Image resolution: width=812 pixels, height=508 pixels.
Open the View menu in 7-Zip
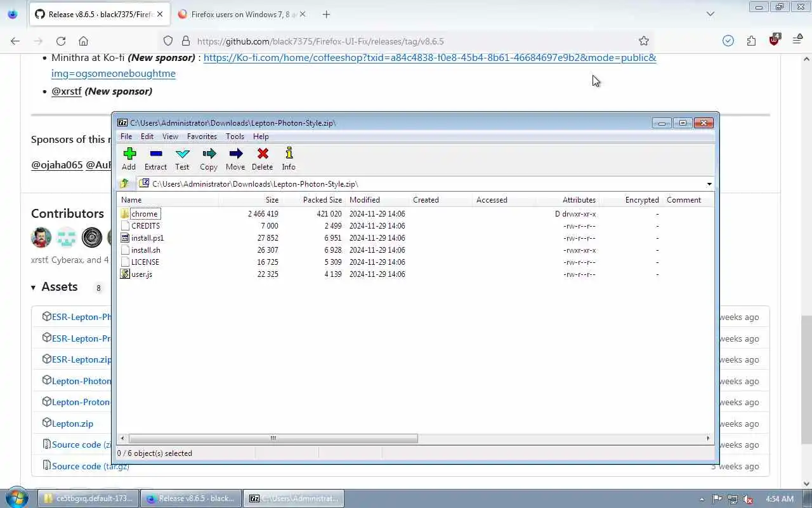170,137
